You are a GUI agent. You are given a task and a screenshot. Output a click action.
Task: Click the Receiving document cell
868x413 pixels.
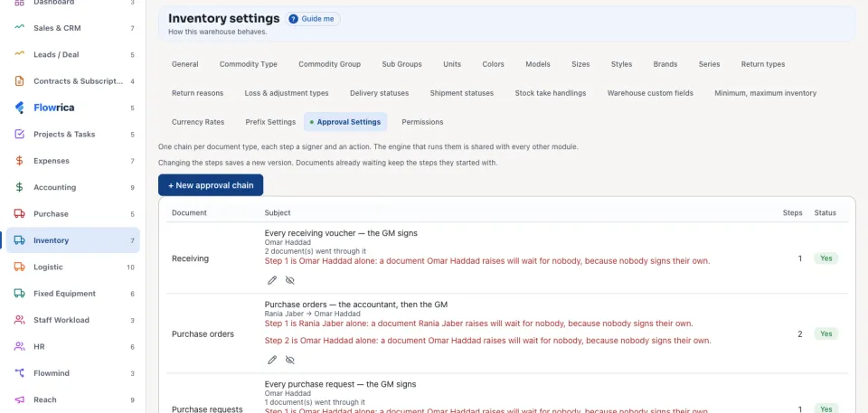[190, 258]
